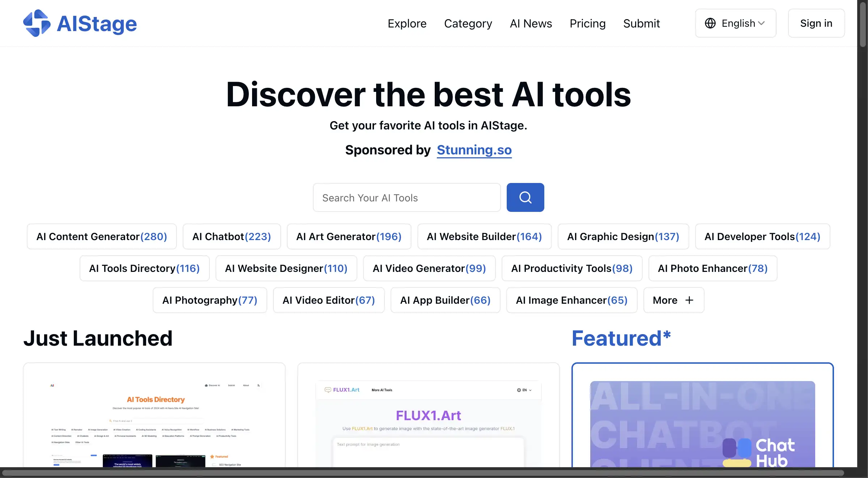Click the FLUX1.Art card thumbnail
Screen dimensions: 868x478
click(x=429, y=420)
